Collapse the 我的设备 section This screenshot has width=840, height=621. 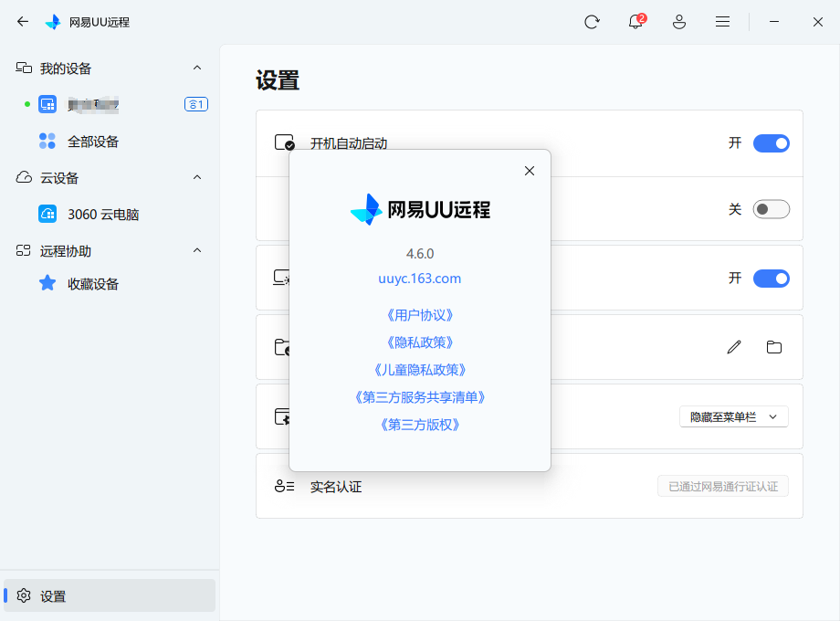[196, 68]
